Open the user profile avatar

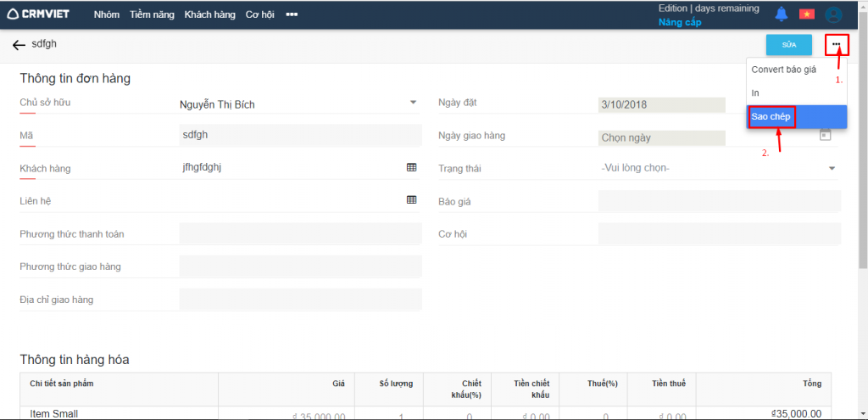834,14
